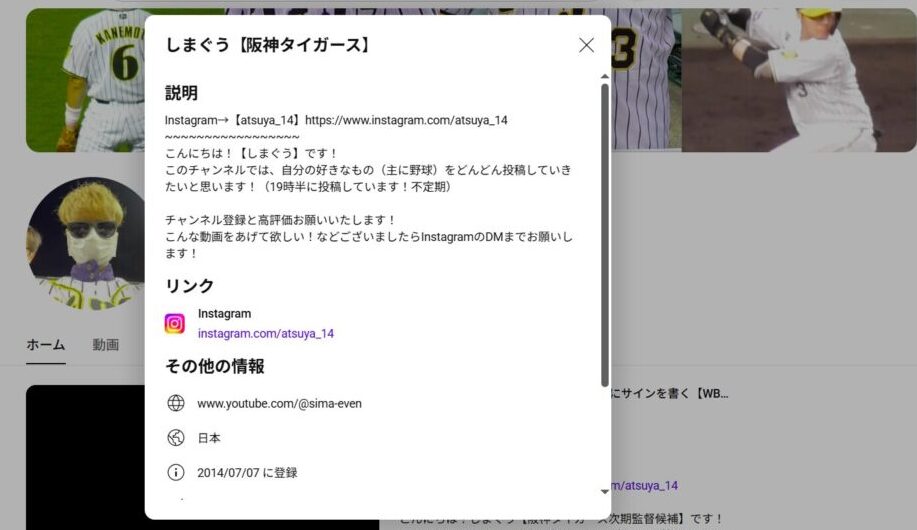
Task: Open instagram.com/atsuya_14 link under リンク
Action: click(266, 333)
